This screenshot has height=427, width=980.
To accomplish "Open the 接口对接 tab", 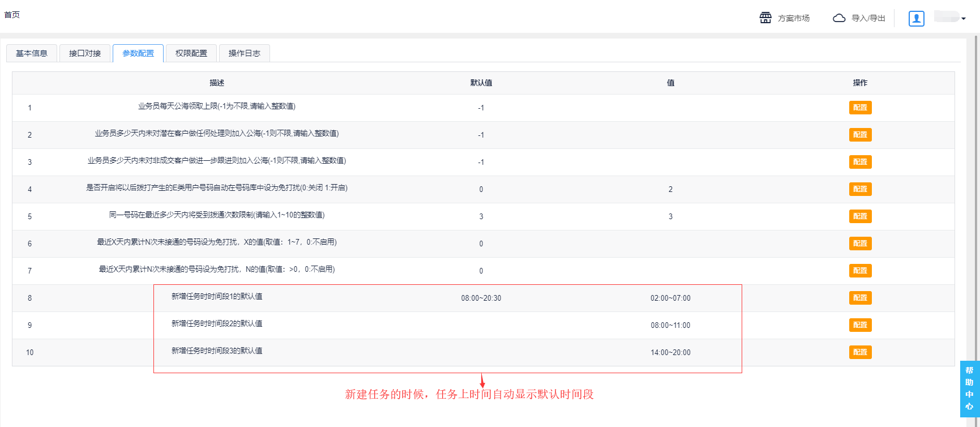I will pos(85,53).
